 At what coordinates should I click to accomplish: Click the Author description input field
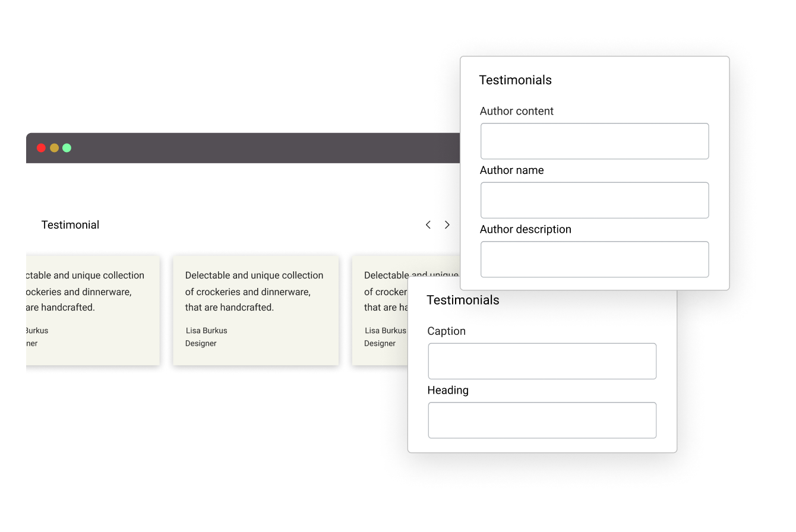[594, 259]
